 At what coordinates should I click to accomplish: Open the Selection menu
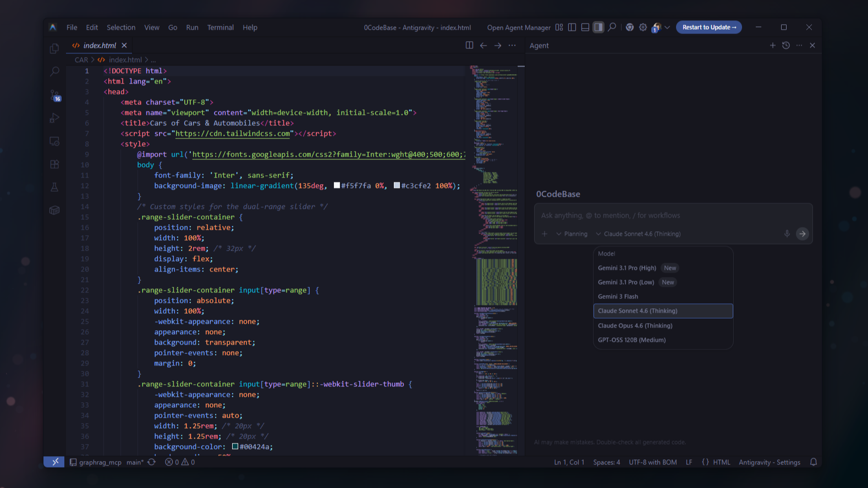(x=121, y=27)
